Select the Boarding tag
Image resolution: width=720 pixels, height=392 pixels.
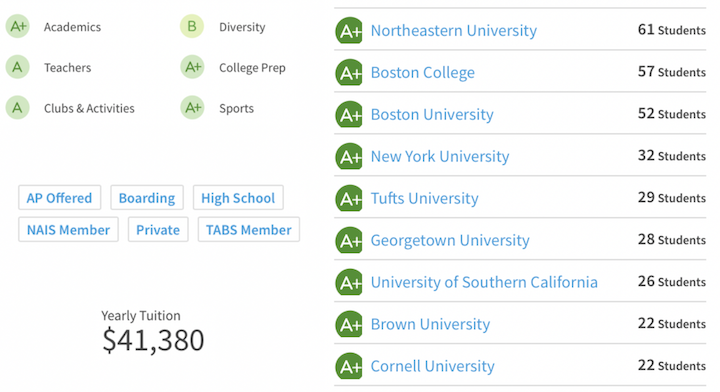click(147, 198)
